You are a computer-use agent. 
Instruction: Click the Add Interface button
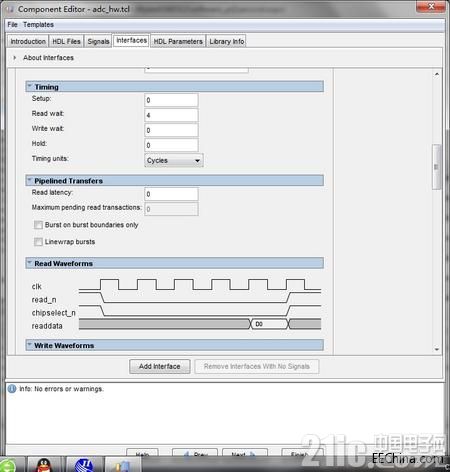pos(160,366)
